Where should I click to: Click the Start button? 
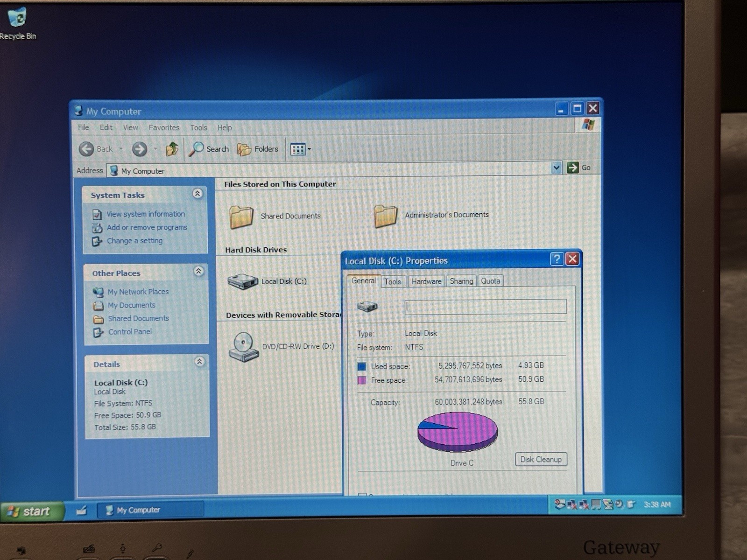click(32, 511)
